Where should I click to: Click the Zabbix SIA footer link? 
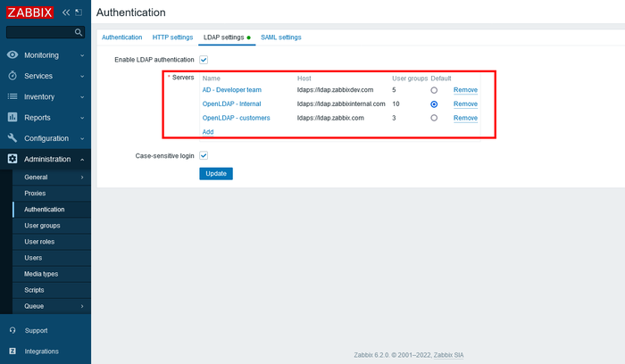(448, 355)
